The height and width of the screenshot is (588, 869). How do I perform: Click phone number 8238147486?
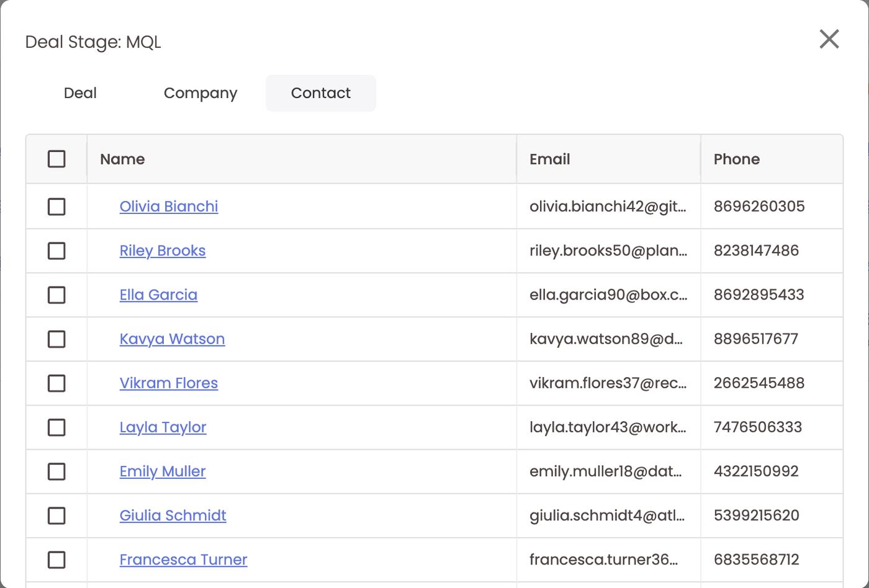[x=756, y=251]
